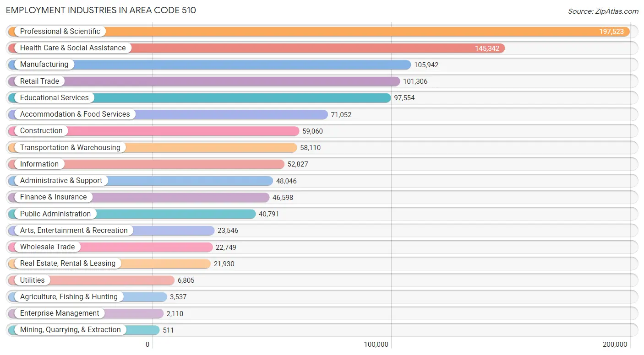Click the chart title text
This screenshot has width=644, height=355.
click(x=101, y=10)
